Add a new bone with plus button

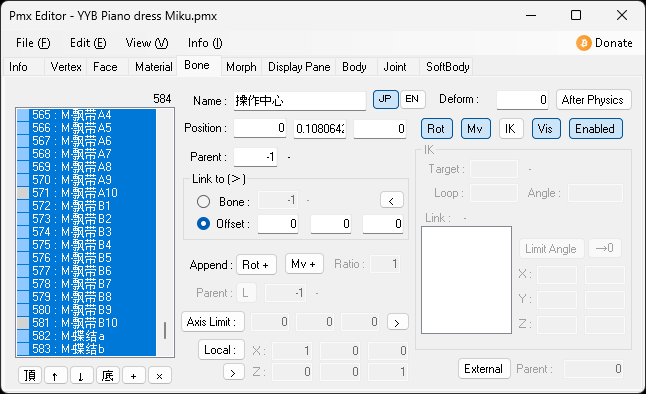(133, 375)
